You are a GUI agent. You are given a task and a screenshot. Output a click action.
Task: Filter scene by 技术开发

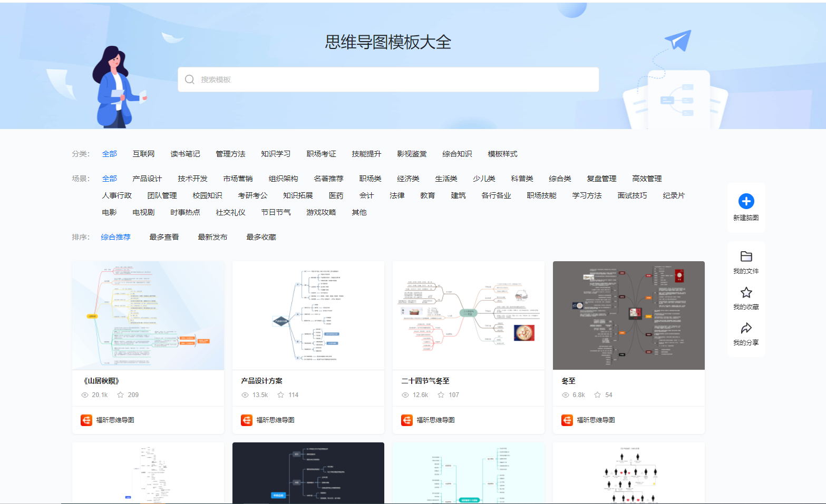click(193, 179)
